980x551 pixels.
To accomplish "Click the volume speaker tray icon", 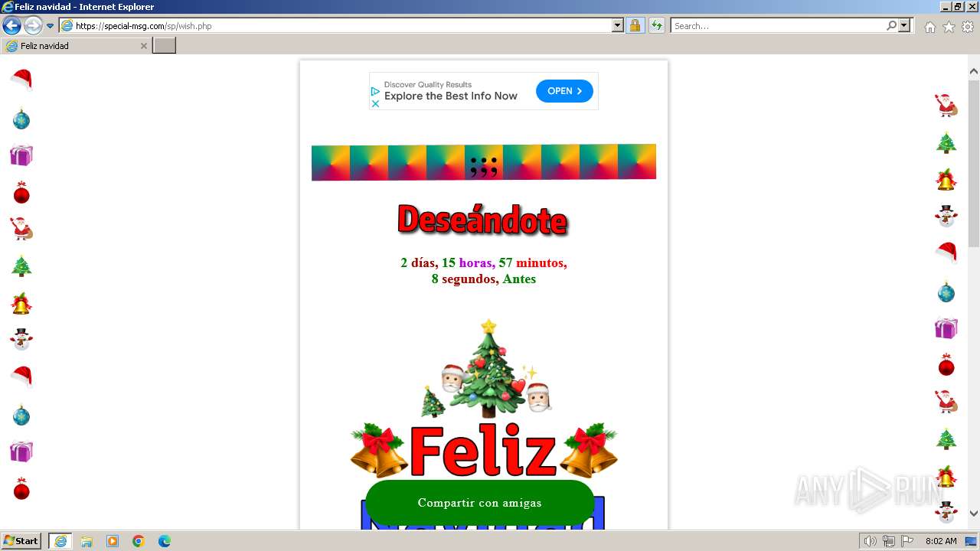I will pyautogui.click(x=870, y=541).
